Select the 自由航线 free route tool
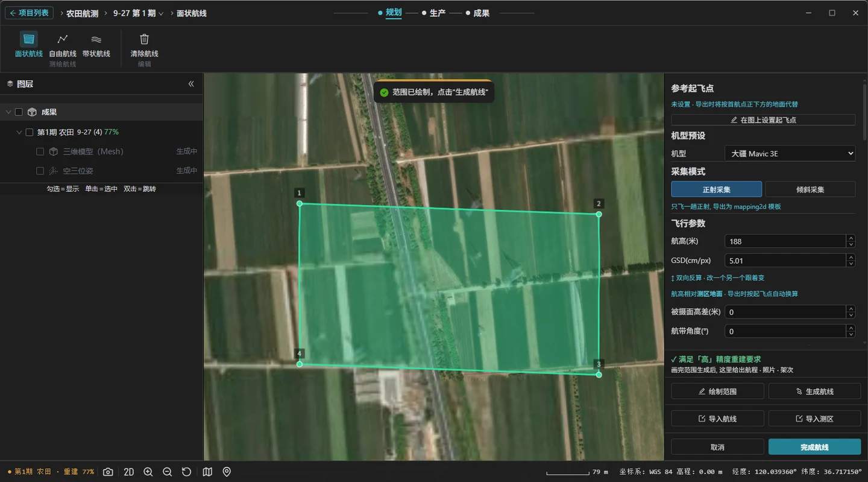868x482 pixels. click(x=63, y=45)
